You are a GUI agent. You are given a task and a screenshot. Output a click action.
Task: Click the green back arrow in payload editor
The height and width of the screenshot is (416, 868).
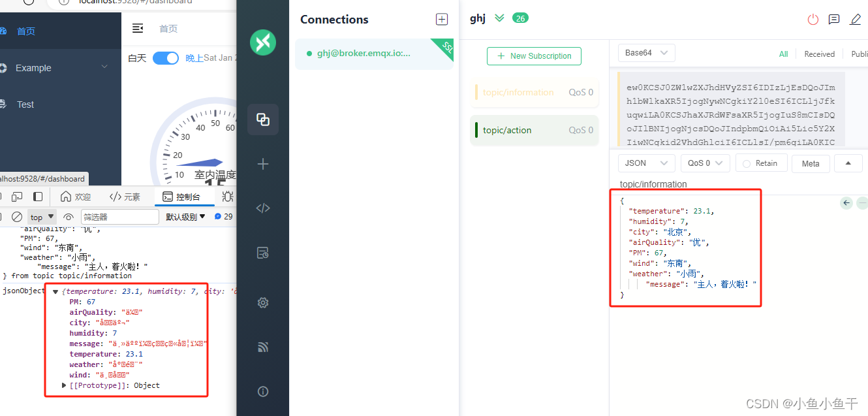pos(846,203)
